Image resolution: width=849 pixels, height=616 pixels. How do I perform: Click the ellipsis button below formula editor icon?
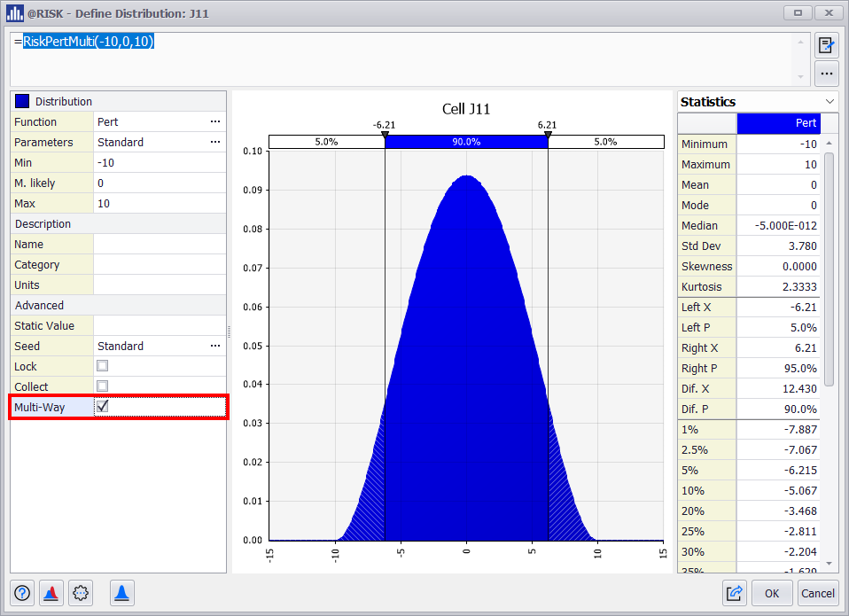click(826, 74)
